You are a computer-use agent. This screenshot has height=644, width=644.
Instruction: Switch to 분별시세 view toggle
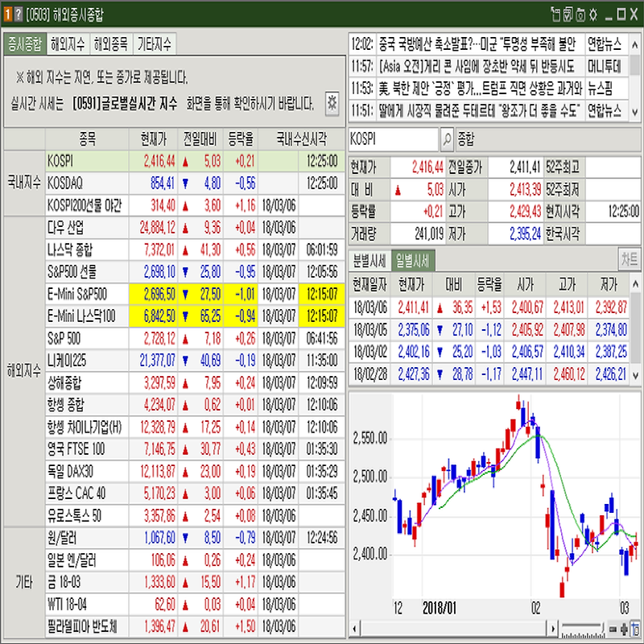[x=369, y=260]
